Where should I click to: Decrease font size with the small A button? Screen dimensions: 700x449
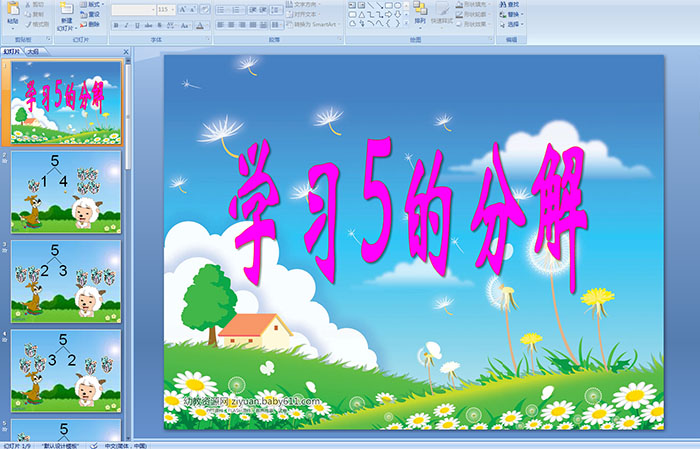click(193, 9)
